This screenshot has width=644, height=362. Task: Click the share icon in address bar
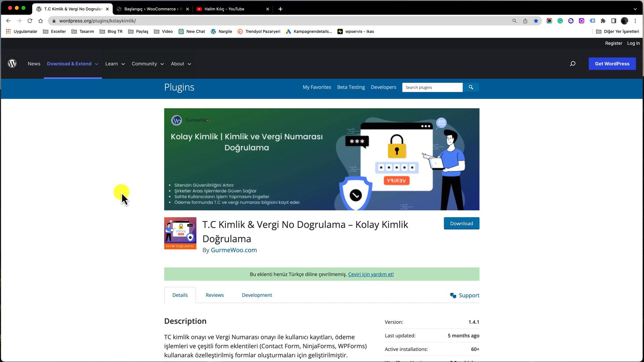[525, 21]
